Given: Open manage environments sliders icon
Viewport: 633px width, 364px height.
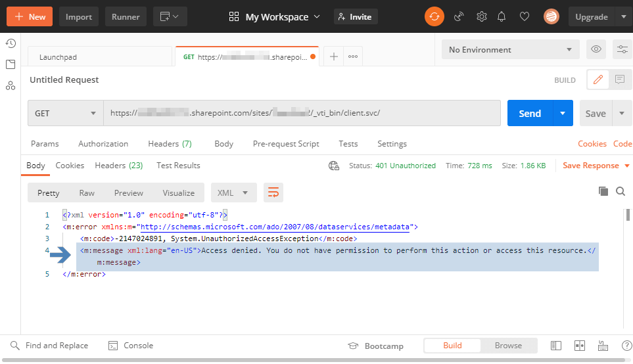Looking at the screenshot, I should (x=622, y=49).
